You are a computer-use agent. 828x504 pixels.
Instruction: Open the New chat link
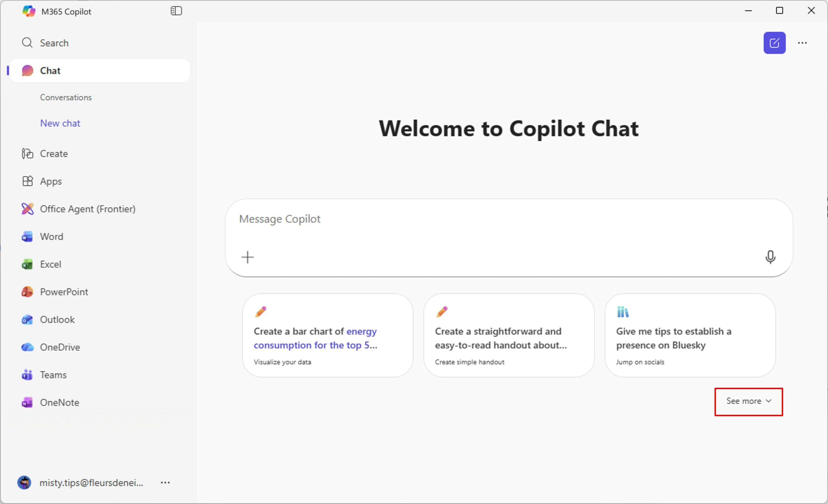[x=60, y=123]
